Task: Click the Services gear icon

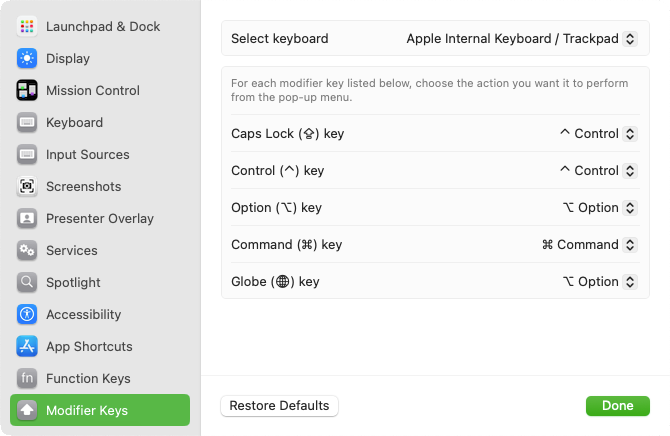Action: click(27, 251)
